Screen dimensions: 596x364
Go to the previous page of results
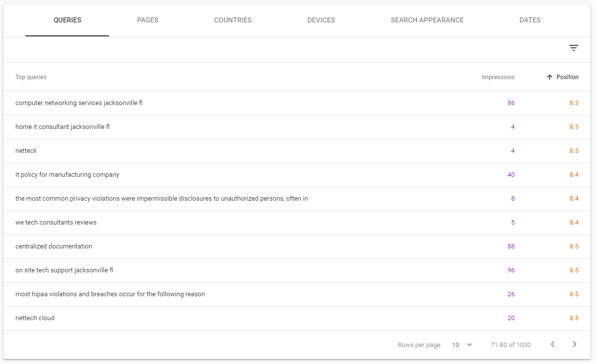(552, 344)
